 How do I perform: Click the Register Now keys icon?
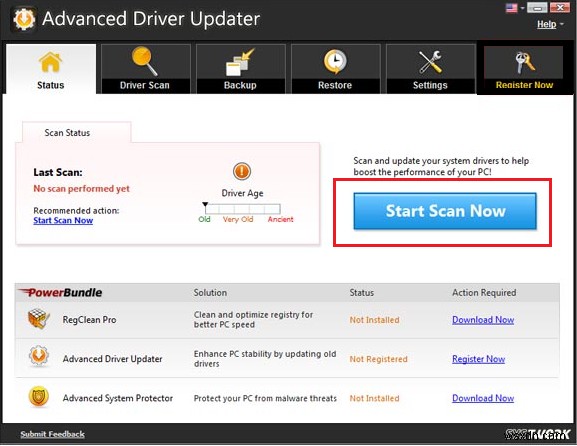[524, 63]
